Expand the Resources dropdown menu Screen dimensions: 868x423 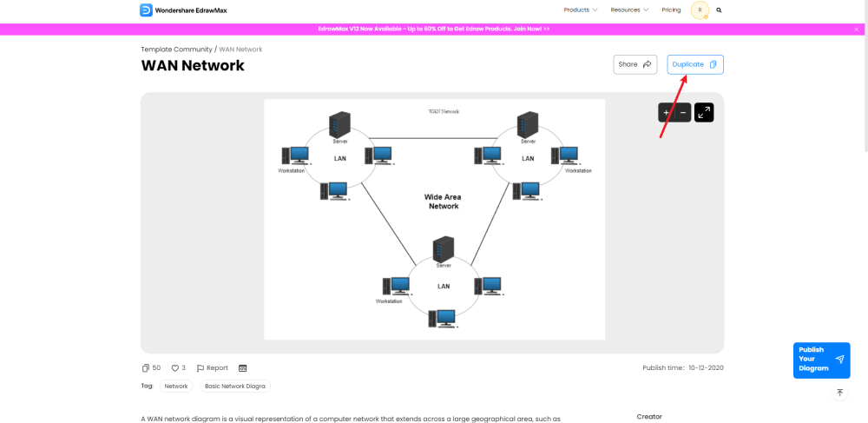coord(629,10)
